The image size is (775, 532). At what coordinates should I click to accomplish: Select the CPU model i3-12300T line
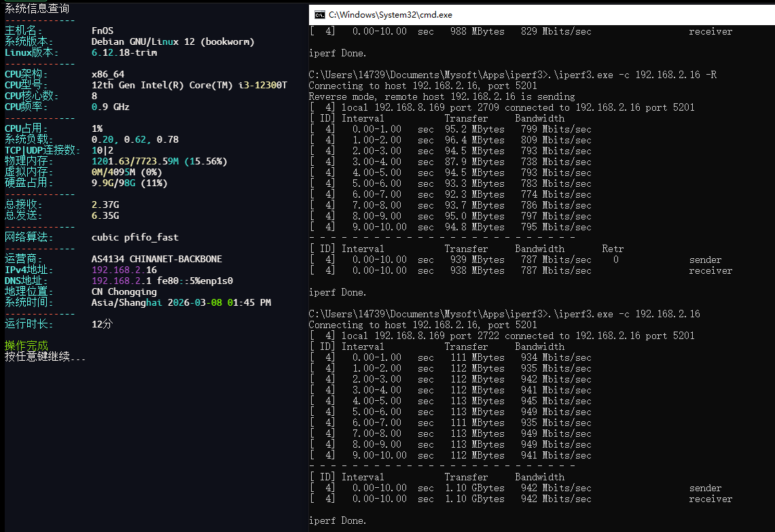tap(189, 85)
